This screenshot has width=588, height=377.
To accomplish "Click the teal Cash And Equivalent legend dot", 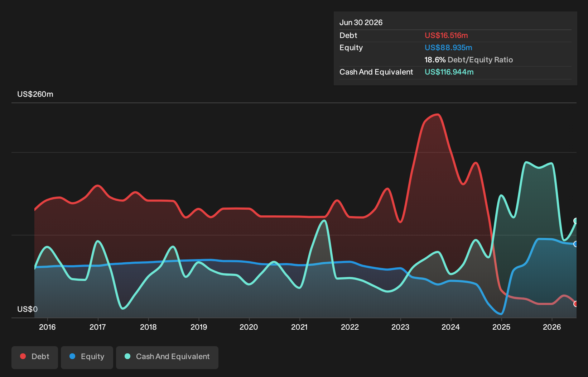I will 127,356.
